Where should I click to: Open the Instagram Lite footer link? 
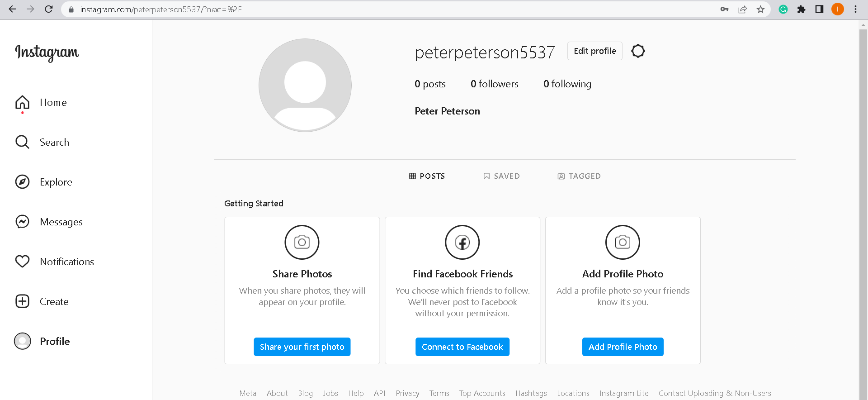(624, 394)
